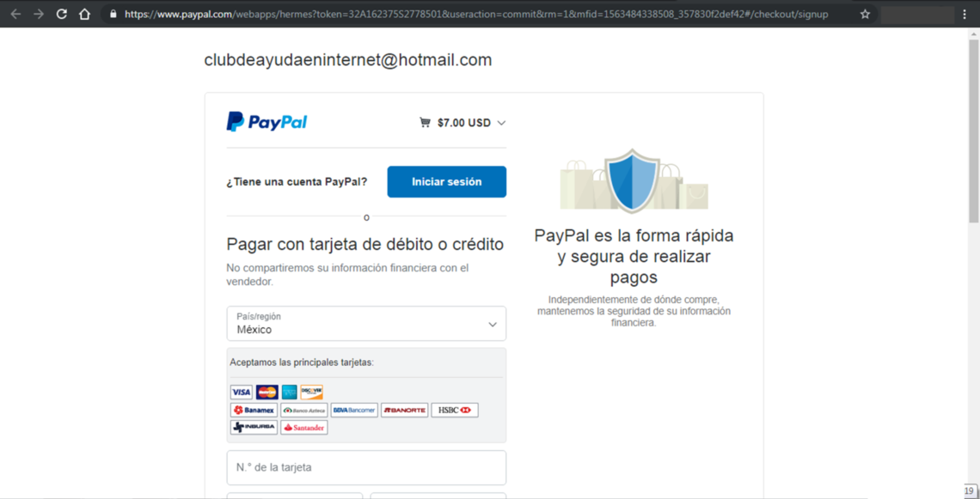Click the Santander bank logo

(303, 428)
